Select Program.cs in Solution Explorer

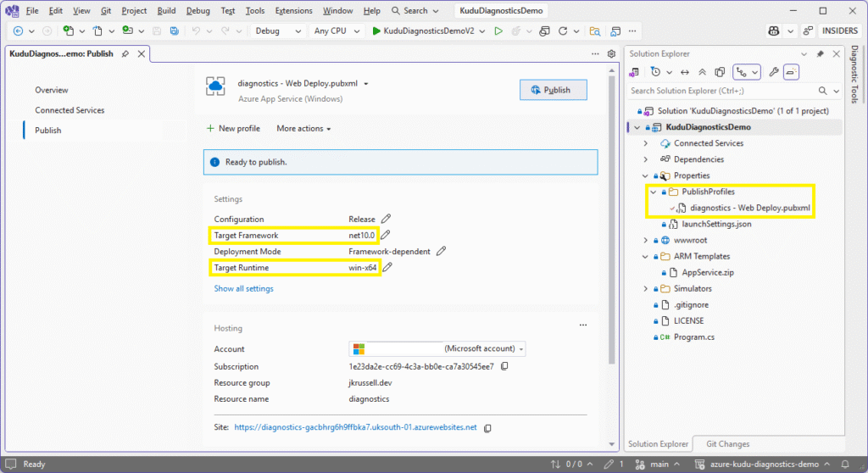pos(693,337)
